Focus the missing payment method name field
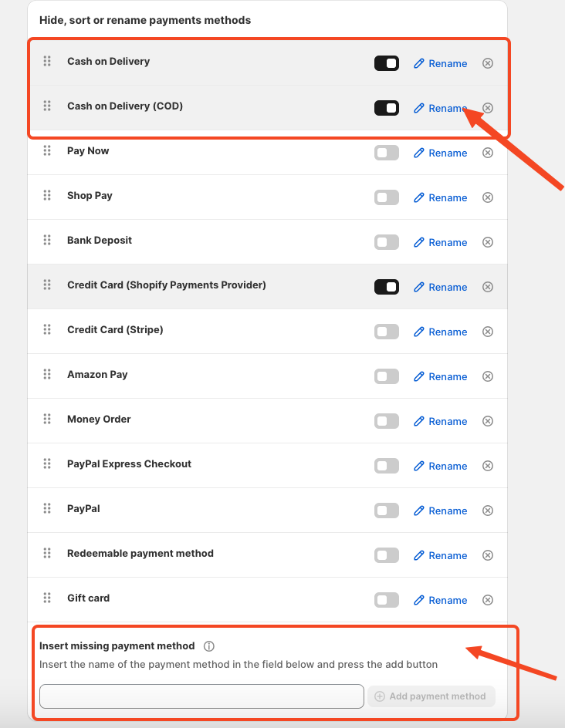 pos(201,696)
